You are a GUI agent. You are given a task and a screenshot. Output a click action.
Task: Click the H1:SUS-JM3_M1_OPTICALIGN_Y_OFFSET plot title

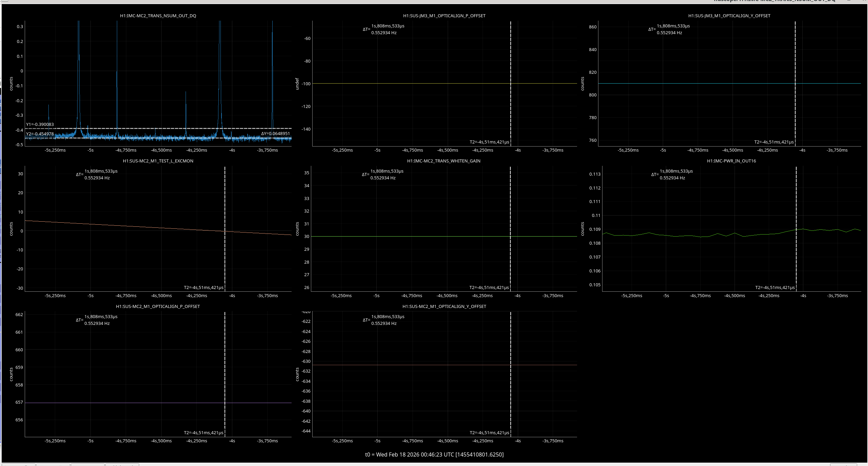729,16
